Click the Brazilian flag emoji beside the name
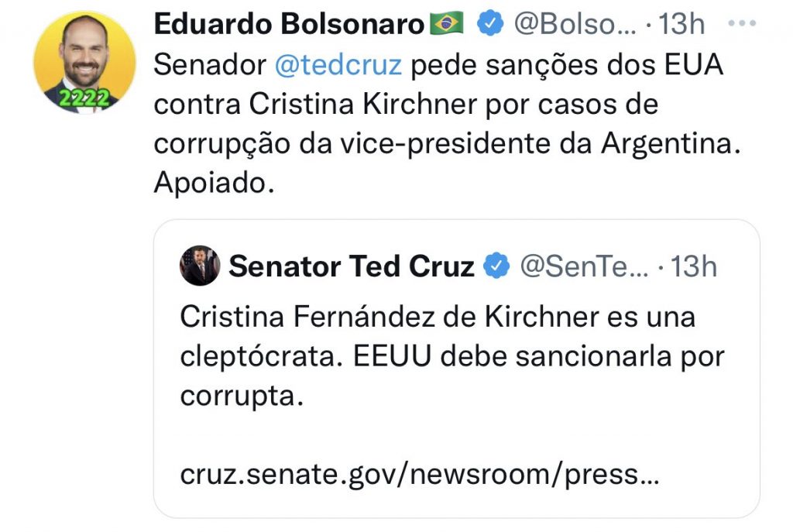This screenshot has height=532, width=793. [447, 23]
